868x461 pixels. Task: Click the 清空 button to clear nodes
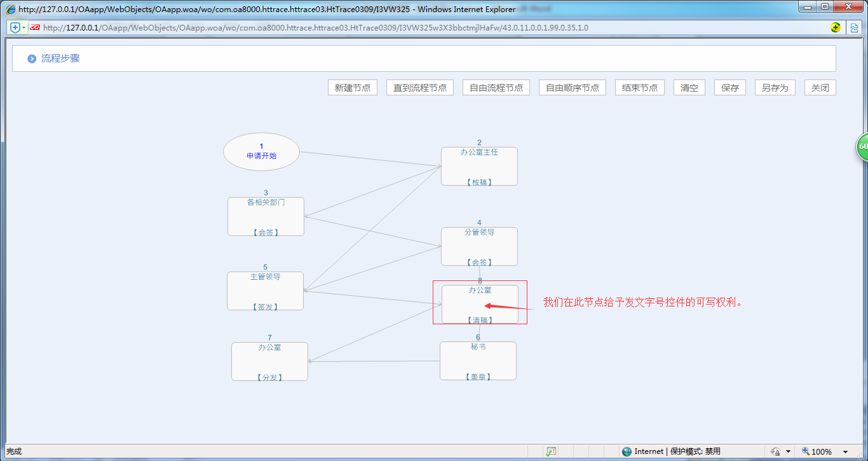[x=689, y=87]
